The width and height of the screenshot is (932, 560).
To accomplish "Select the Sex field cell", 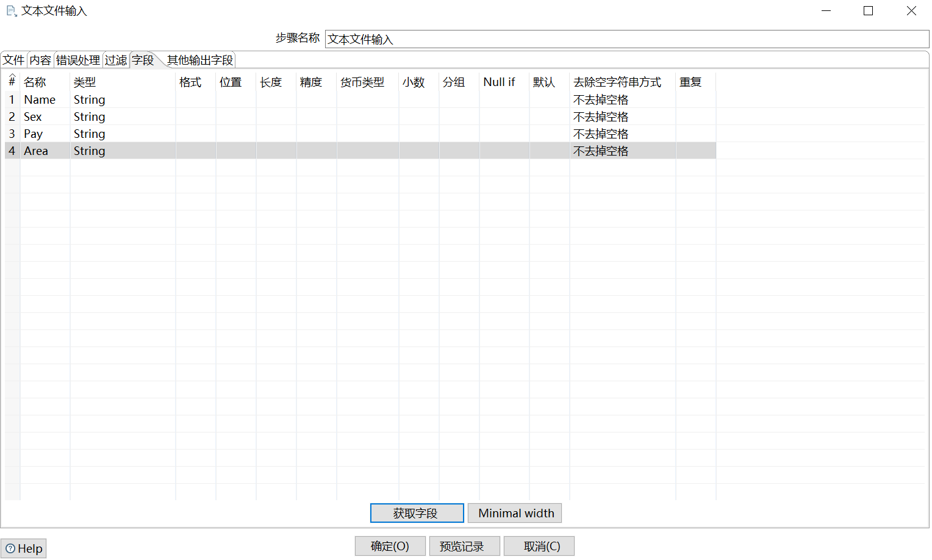I will (45, 117).
